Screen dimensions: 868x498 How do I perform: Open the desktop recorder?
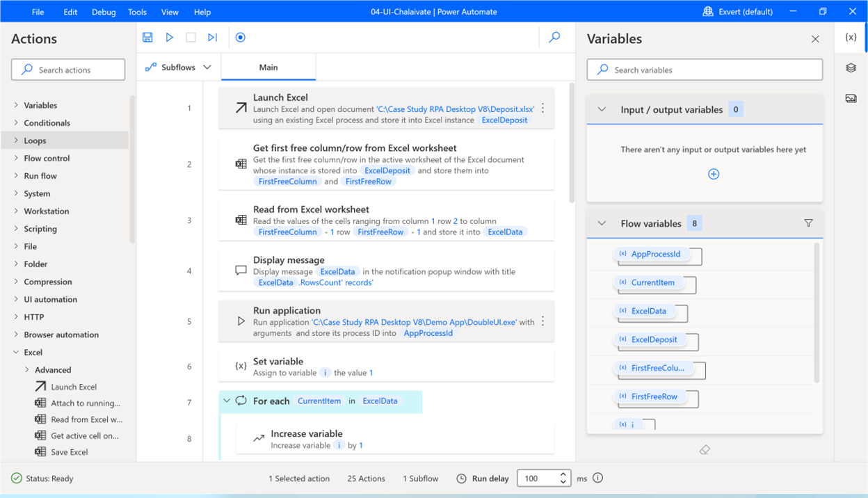coord(240,37)
